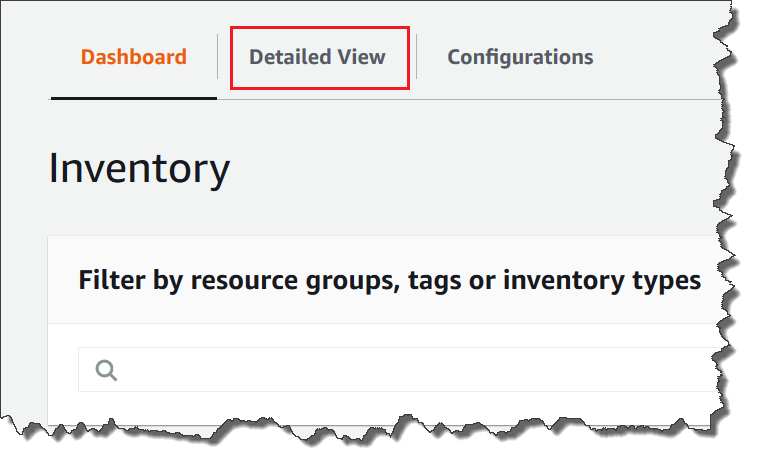Switch to the Configurations tab
This screenshot has height=461, width=757.
pyautogui.click(x=520, y=57)
